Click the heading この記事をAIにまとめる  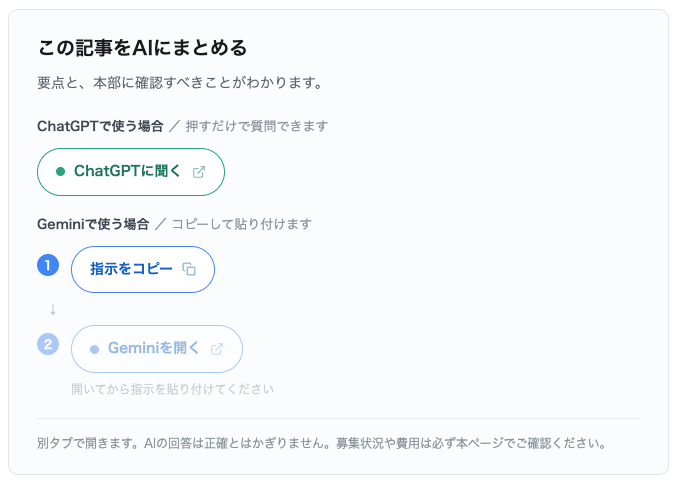coord(142,48)
